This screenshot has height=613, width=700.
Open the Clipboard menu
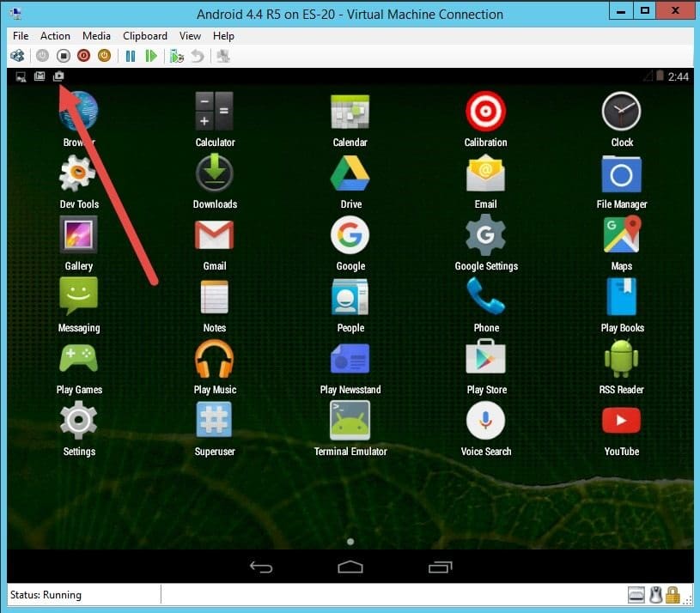click(145, 36)
